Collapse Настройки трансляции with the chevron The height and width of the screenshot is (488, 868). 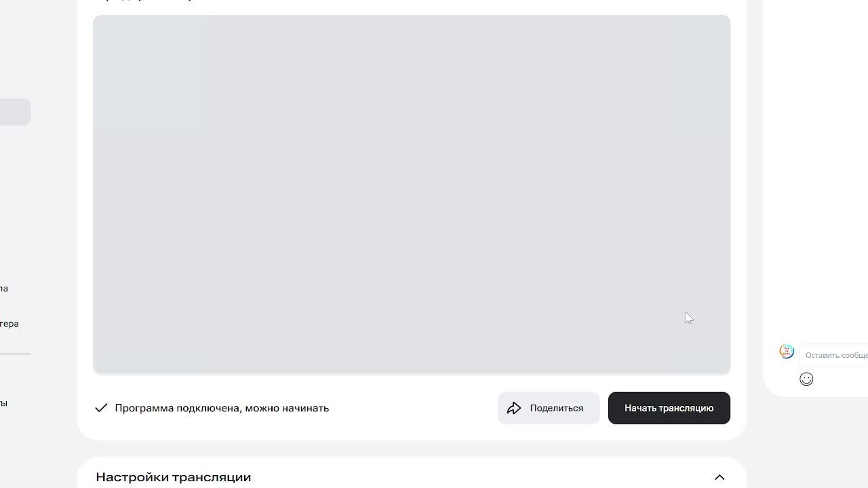[719, 477]
